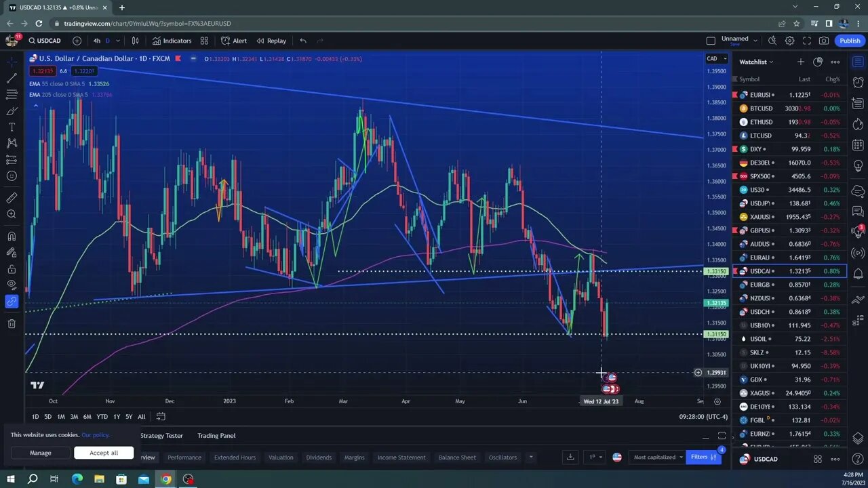Take a chart snapshot with camera icon
The height and width of the screenshot is (488, 868).
point(824,41)
